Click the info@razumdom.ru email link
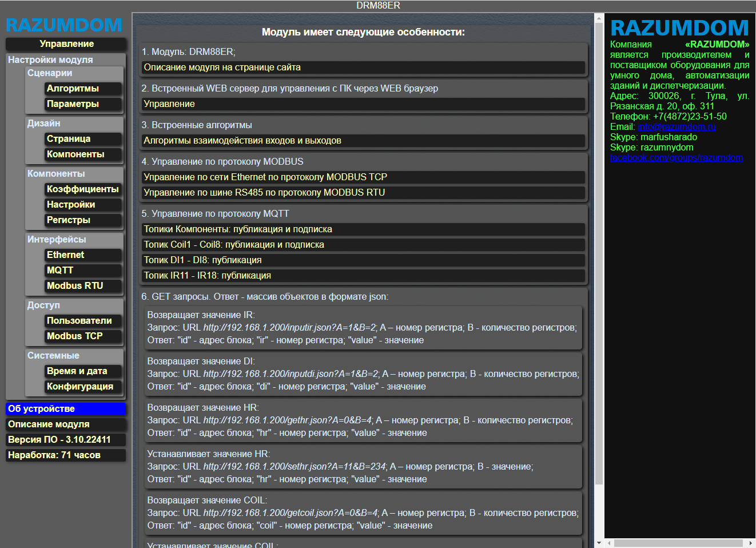756x548 pixels. click(677, 127)
